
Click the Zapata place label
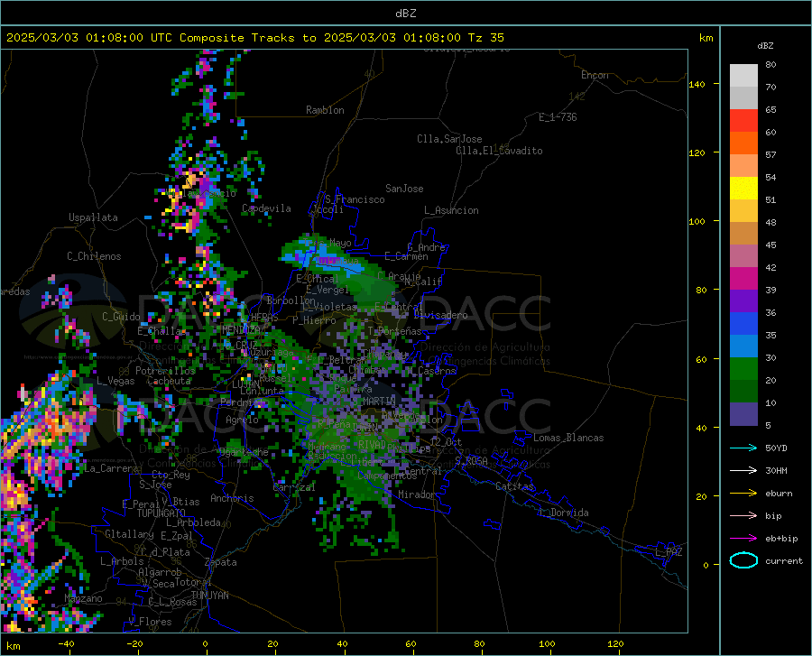click(x=221, y=562)
